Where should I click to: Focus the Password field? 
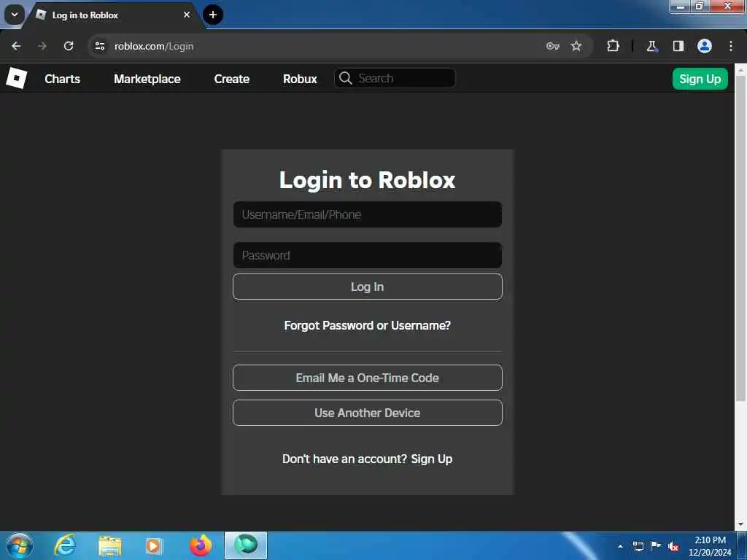(x=368, y=255)
